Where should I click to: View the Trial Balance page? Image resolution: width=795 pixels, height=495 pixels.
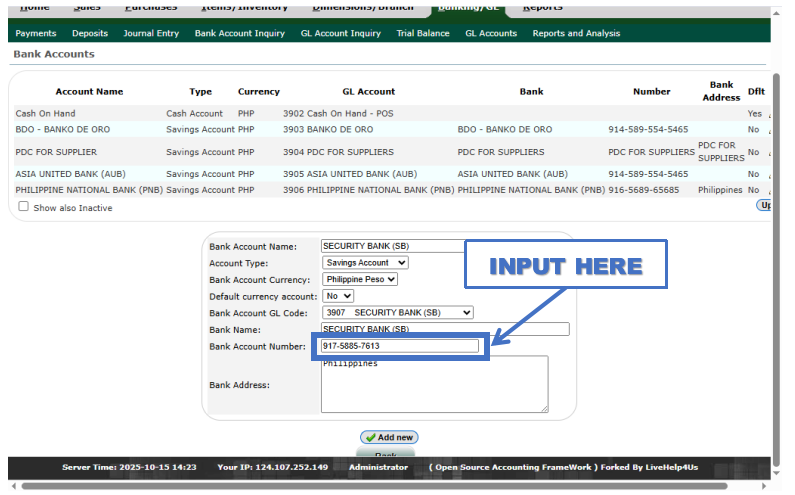423,33
